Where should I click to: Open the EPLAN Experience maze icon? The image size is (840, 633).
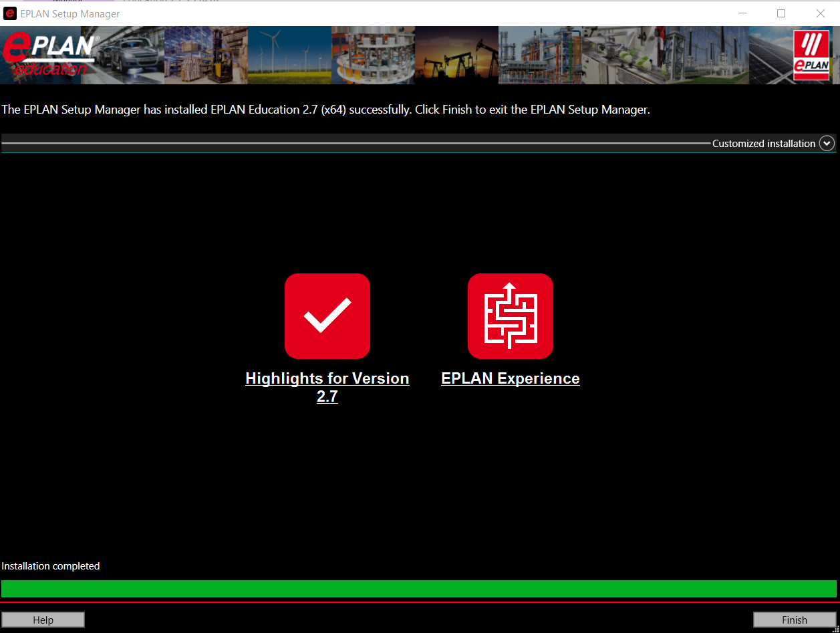(x=511, y=316)
